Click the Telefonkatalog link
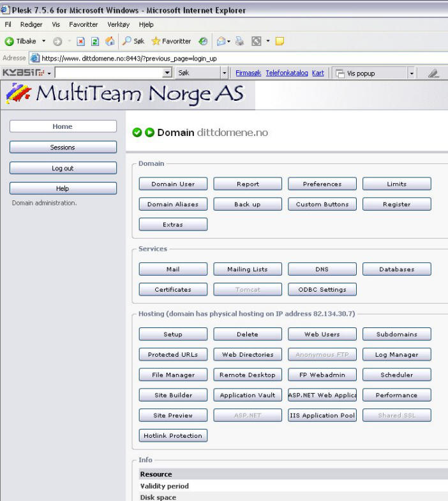Image resolution: width=448 pixels, height=501 pixels. click(x=287, y=73)
